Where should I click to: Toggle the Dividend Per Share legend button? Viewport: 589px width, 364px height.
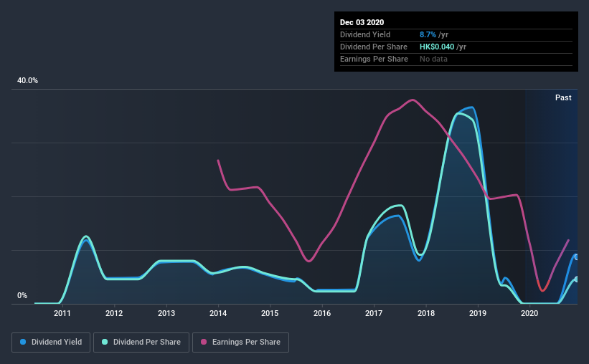(x=141, y=343)
